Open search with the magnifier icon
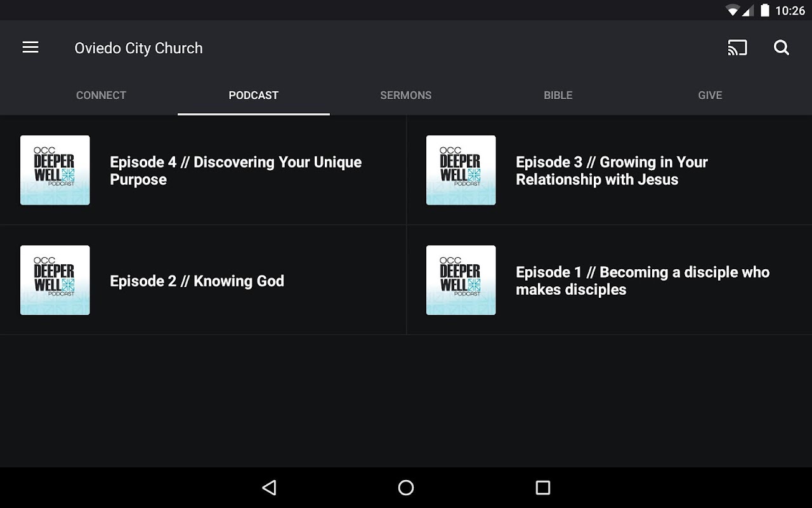Screen dimensions: 812x508 click(782, 48)
